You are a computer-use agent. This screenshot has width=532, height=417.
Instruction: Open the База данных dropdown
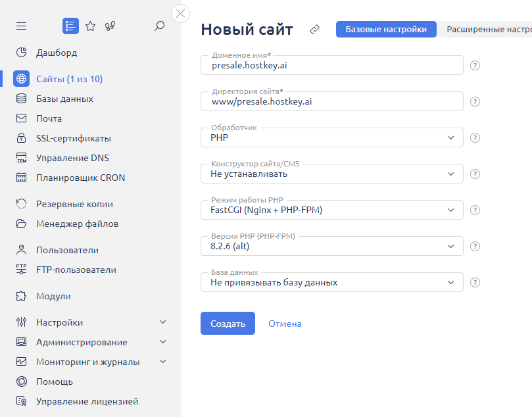[x=332, y=283]
